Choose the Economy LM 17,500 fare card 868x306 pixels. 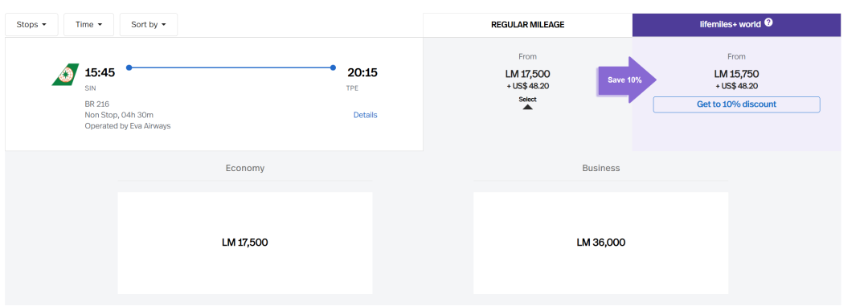[x=244, y=243]
